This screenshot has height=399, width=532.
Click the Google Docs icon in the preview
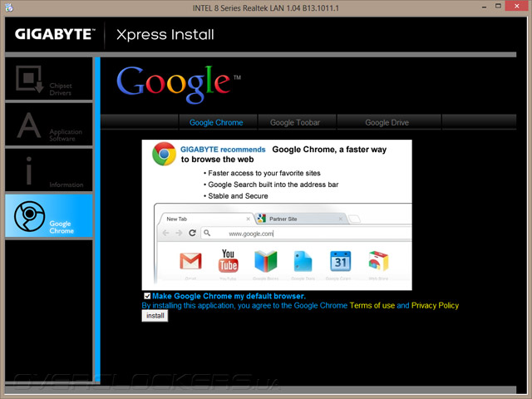point(303,261)
